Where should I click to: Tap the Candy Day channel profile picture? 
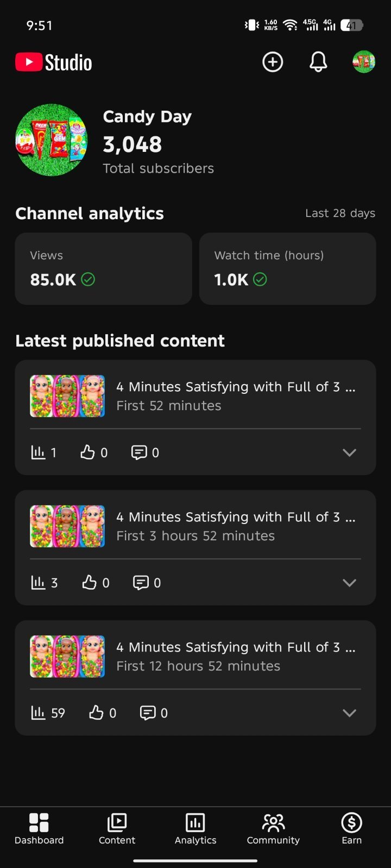tap(51, 140)
